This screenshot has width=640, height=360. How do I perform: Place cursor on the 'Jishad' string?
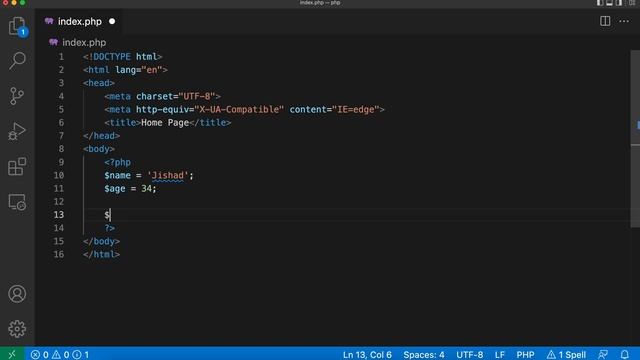coord(168,176)
